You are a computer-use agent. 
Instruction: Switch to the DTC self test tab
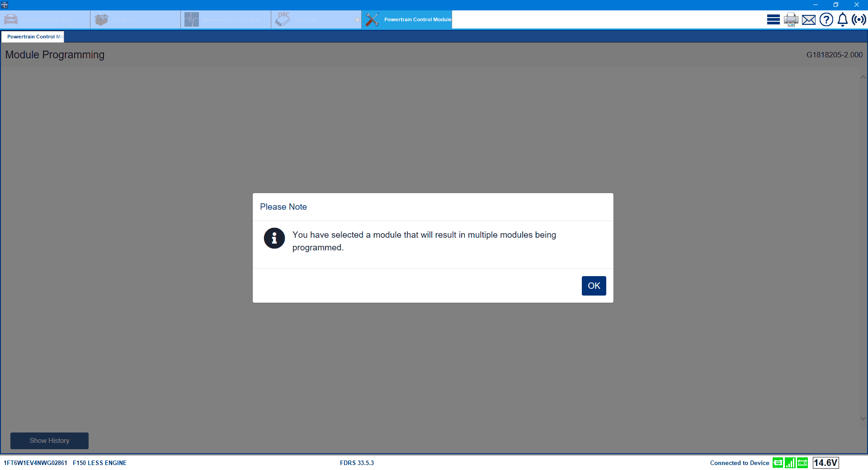[312, 20]
